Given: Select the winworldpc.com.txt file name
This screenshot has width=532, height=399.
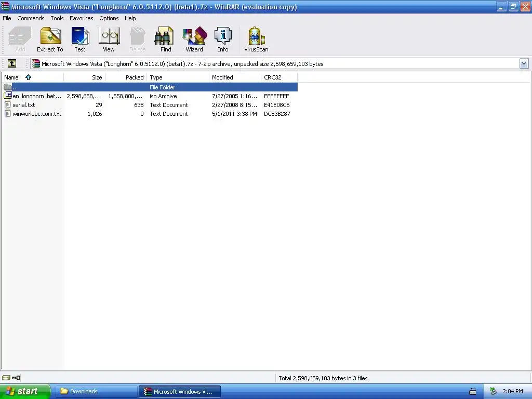Looking at the screenshot, I should tap(37, 114).
